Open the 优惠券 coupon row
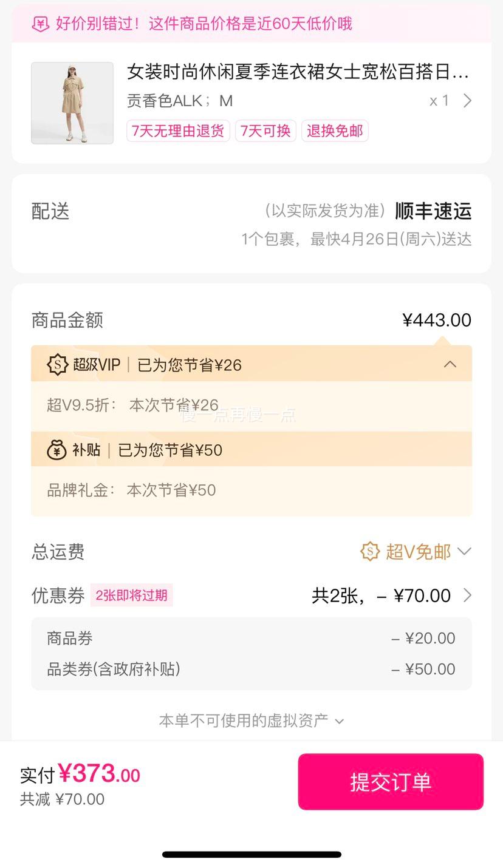Viewport: 503px width, 868px height. coord(251,595)
